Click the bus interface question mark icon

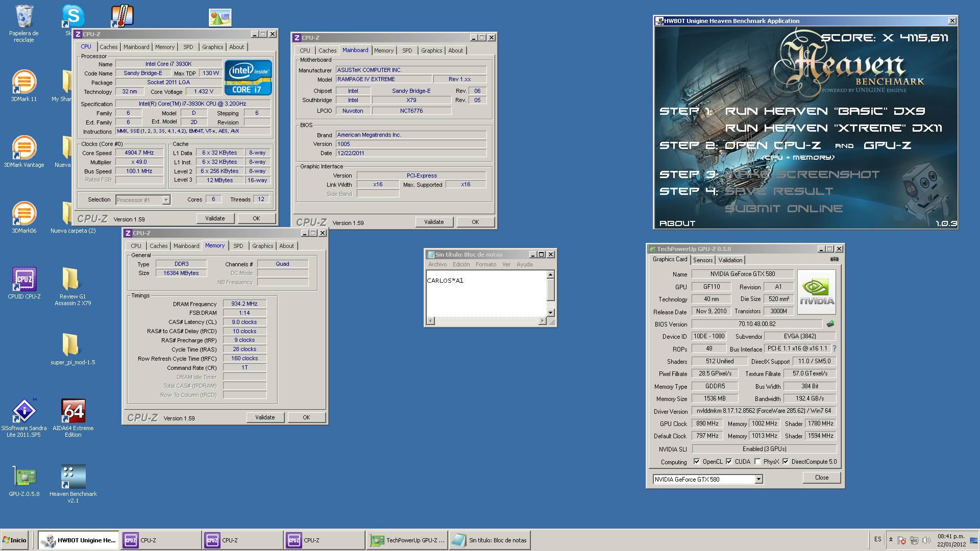tap(835, 348)
